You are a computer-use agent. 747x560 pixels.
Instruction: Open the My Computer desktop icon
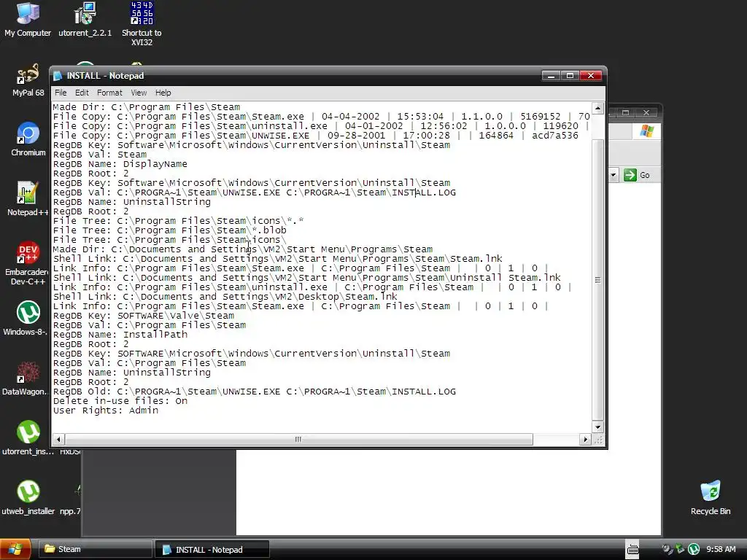pos(28,19)
